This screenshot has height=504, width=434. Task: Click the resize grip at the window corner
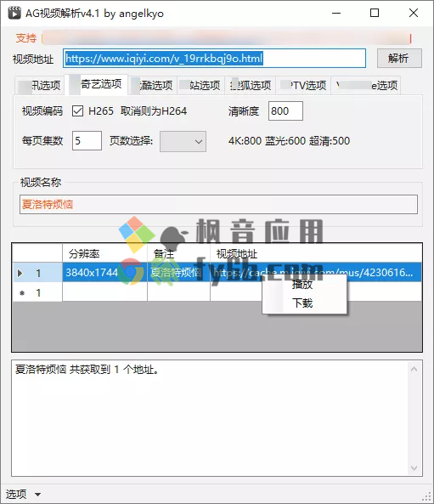[426, 496]
